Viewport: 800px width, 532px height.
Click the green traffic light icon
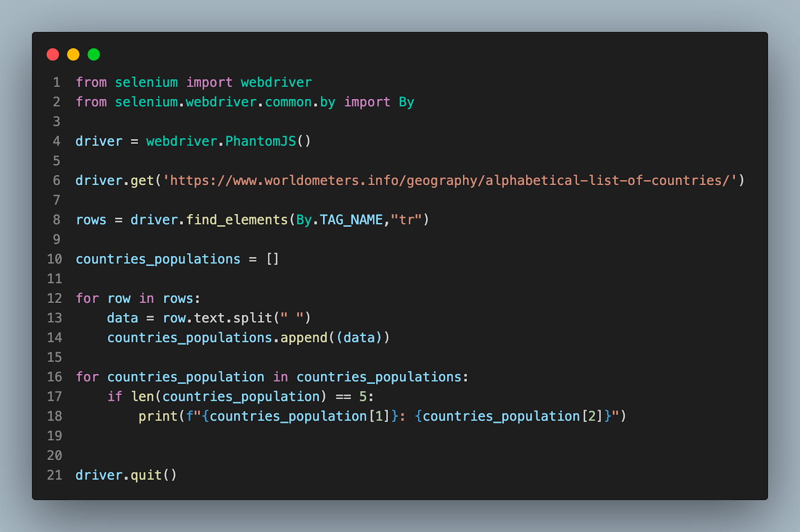click(x=93, y=54)
